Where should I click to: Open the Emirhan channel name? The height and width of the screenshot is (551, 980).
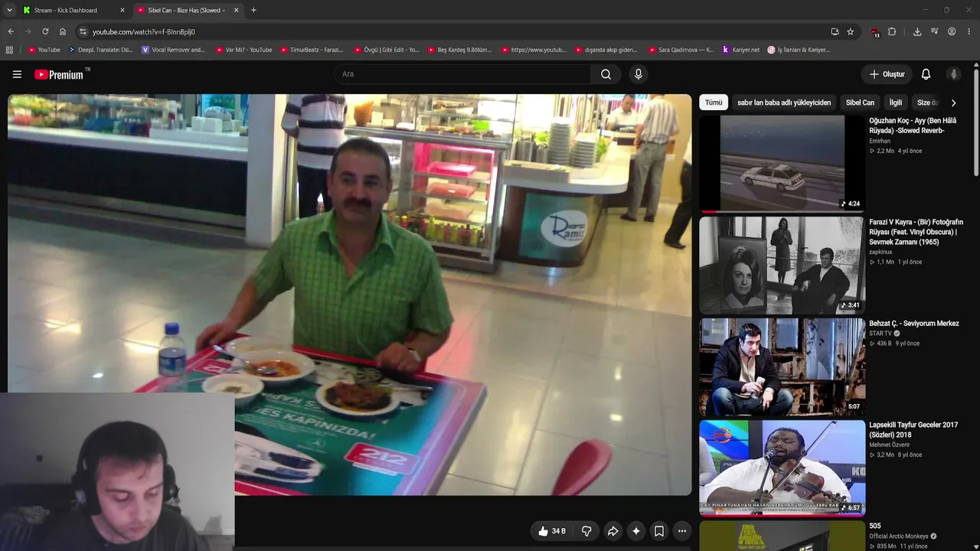(880, 141)
